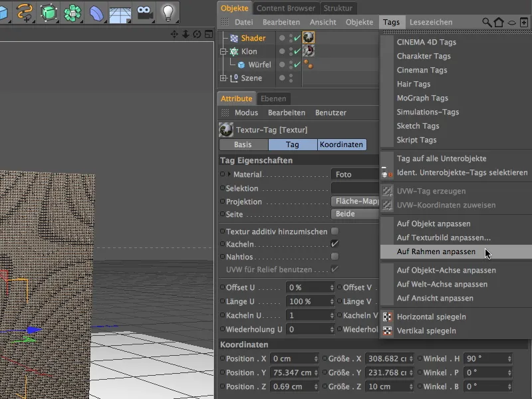
Task: Click the search magnifier in Objekte panel
Action: tap(487, 23)
